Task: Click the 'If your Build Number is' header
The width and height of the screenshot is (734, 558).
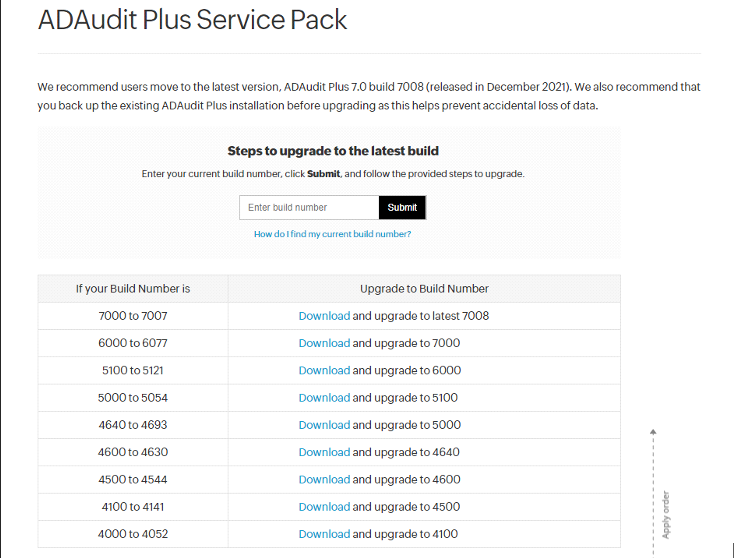Action: coord(133,289)
